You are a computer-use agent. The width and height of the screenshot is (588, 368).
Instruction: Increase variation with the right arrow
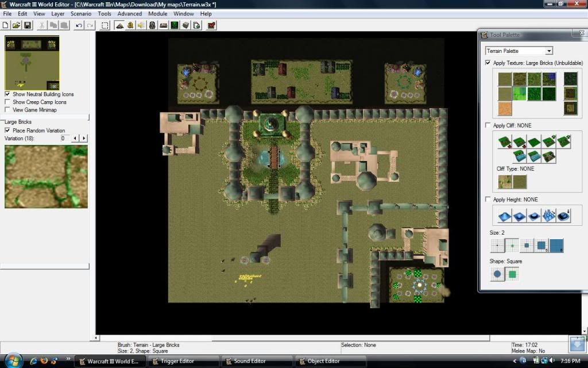click(x=84, y=138)
